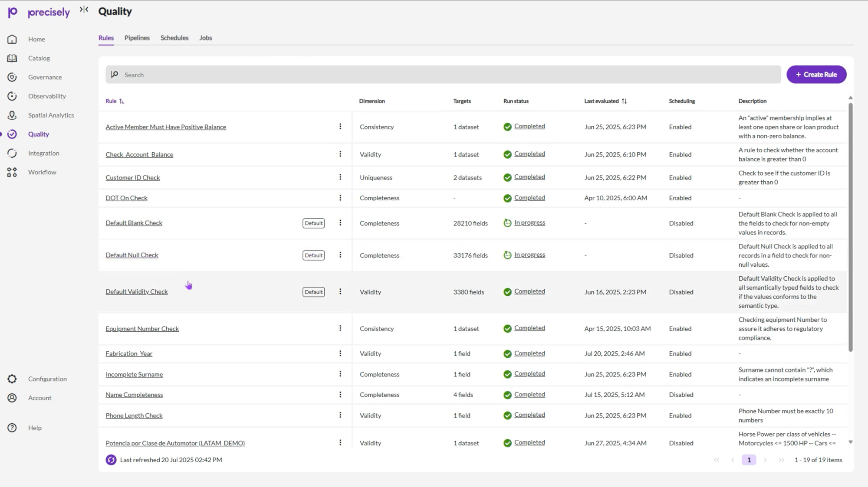Click into the rules Search field
The width and height of the screenshot is (868, 487).
[443, 75]
